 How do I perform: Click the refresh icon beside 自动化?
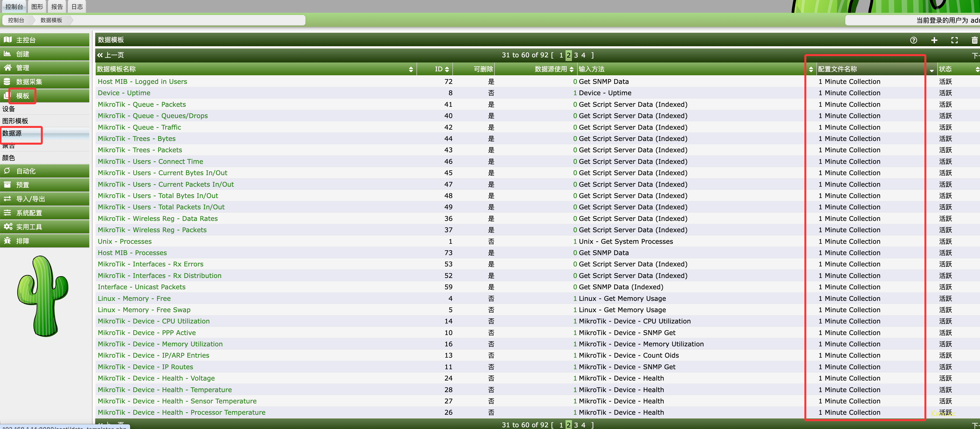tap(7, 171)
